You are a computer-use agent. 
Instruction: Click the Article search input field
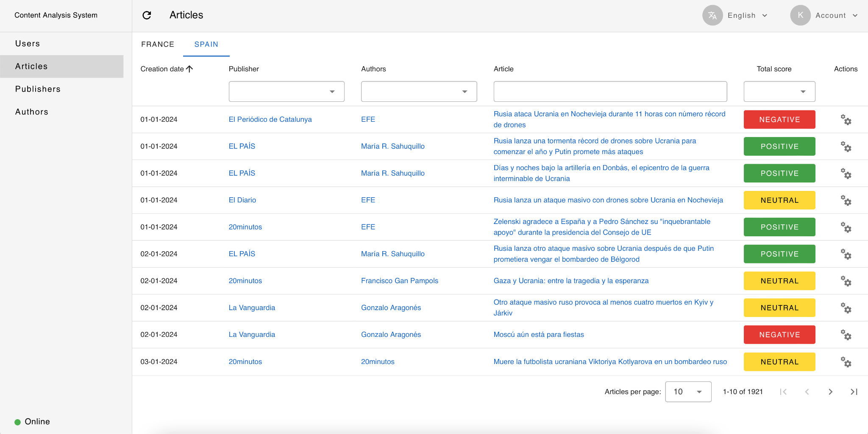[610, 92]
